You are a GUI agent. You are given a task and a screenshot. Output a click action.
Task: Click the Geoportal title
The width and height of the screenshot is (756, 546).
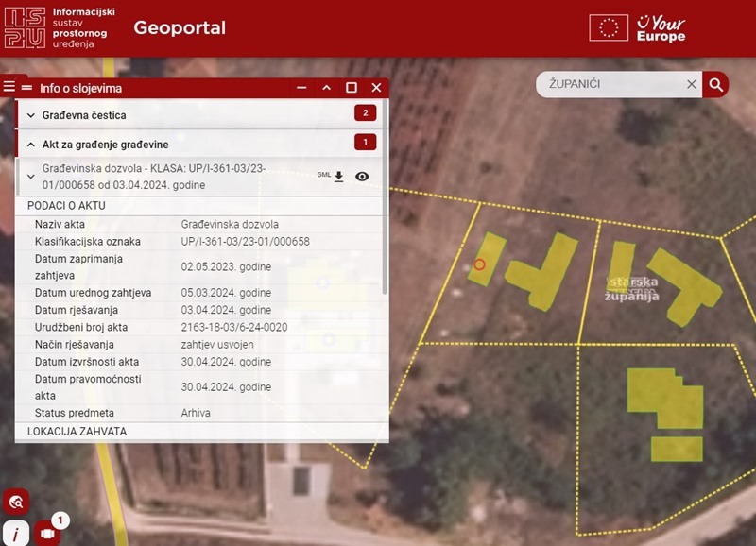[180, 28]
